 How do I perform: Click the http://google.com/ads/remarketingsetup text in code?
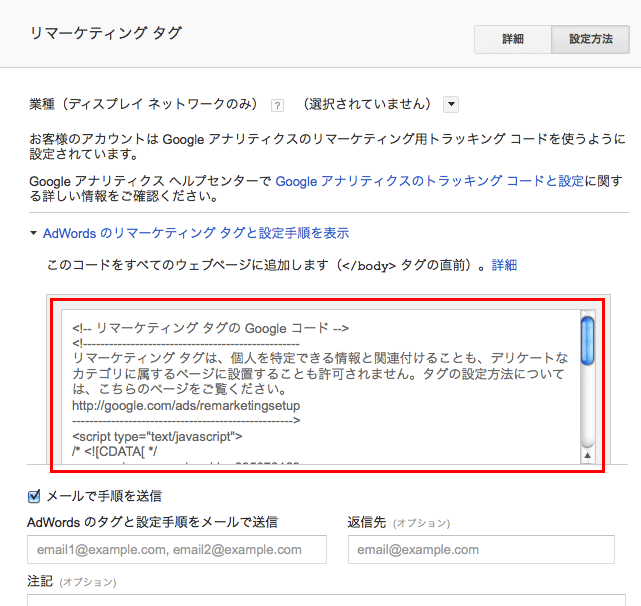click(x=186, y=406)
